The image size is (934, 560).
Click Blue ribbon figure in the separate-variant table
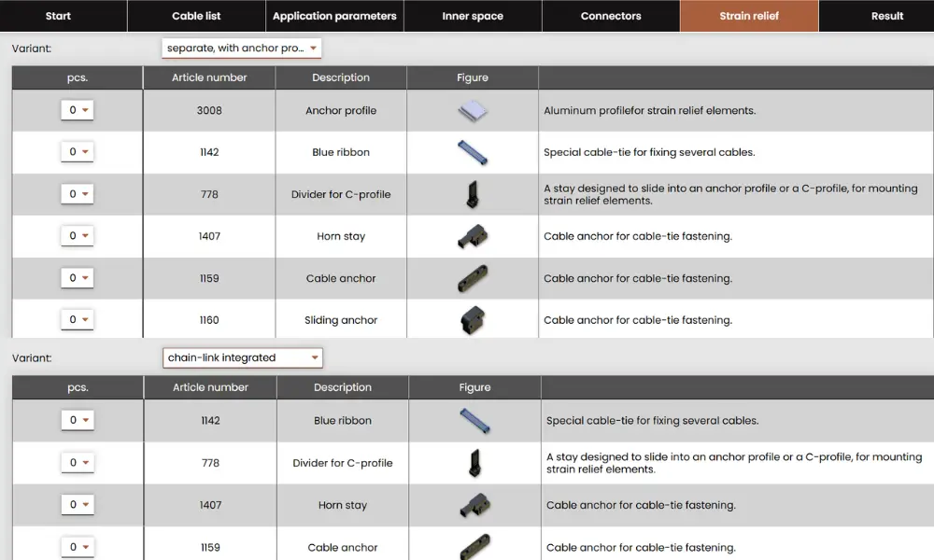pyautogui.click(x=473, y=152)
